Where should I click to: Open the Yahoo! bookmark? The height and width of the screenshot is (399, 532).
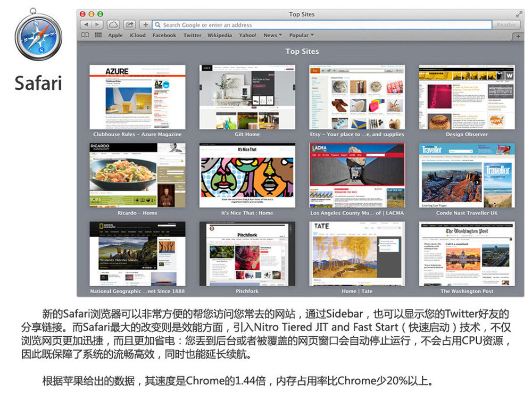(x=248, y=35)
